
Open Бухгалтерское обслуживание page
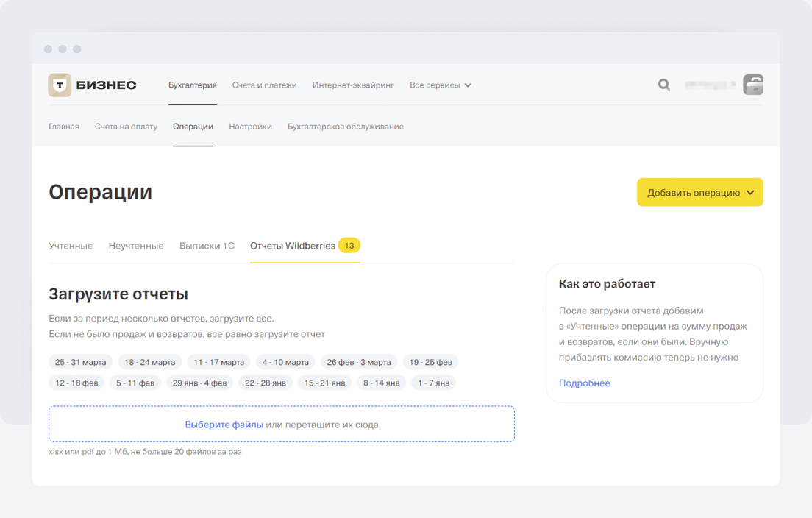(345, 127)
